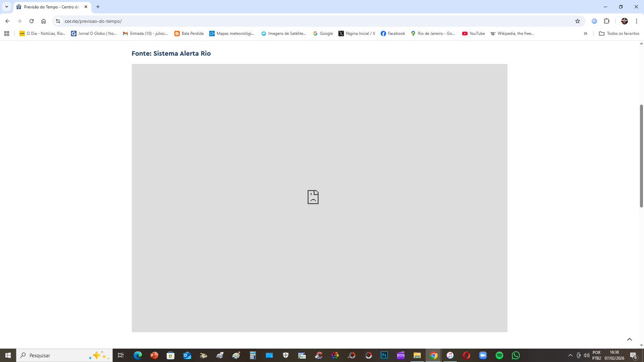This screenshot has height=362, width=644.
Task: Click the address bar URL field
Action: coord(317,21)
